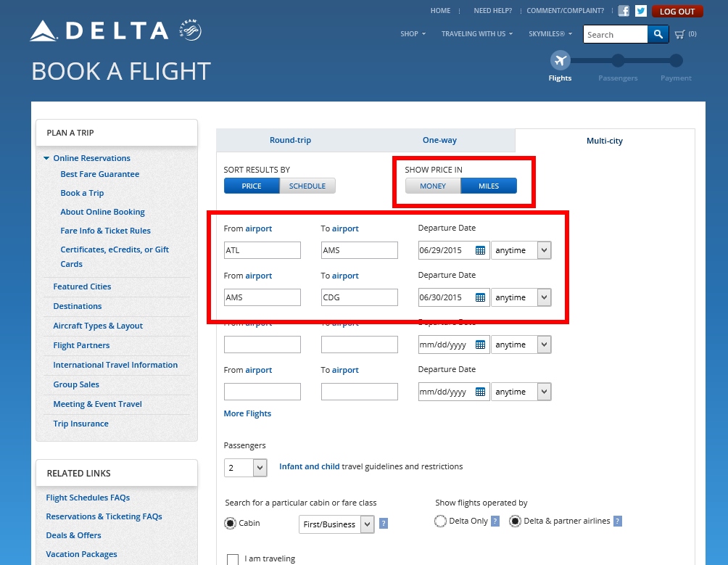Open the First/Business cabin class dropdown
Image resolution: width=728 pixels, height=565 pixels.
point(336,524)
